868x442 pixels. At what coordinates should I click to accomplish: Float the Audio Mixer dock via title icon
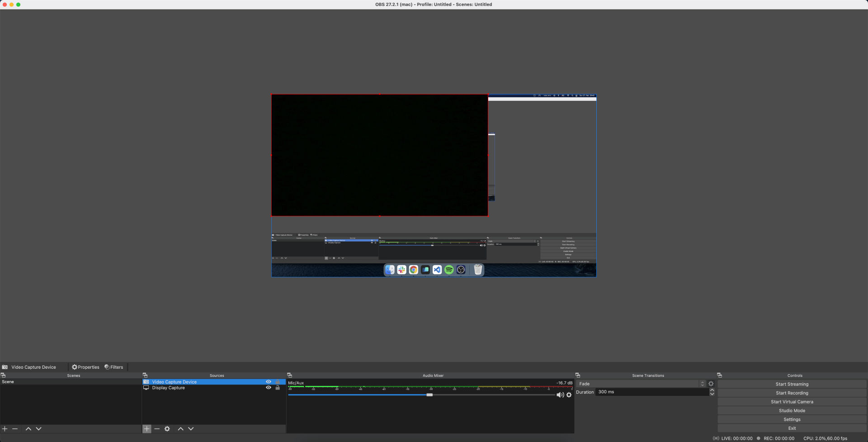point(290,375)
